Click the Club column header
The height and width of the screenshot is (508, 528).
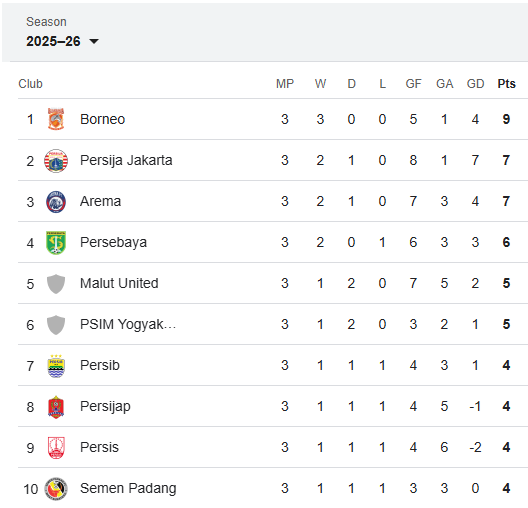tap(30, 83)
